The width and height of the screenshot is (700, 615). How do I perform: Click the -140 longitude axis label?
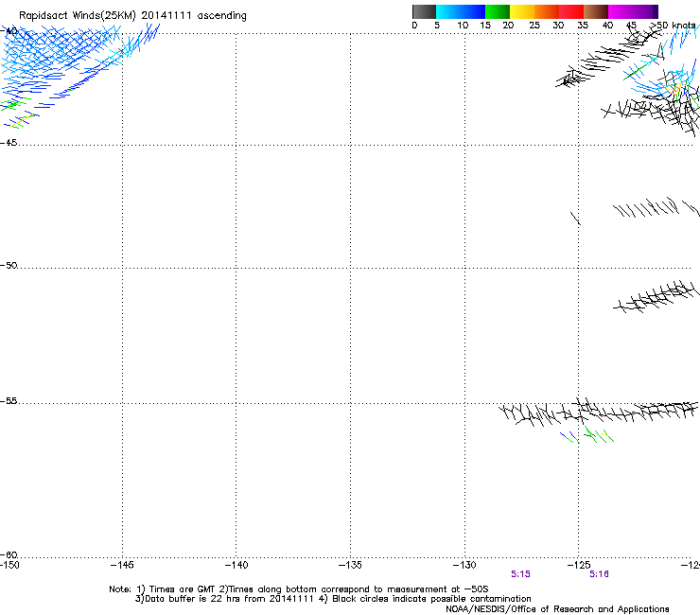236,565
